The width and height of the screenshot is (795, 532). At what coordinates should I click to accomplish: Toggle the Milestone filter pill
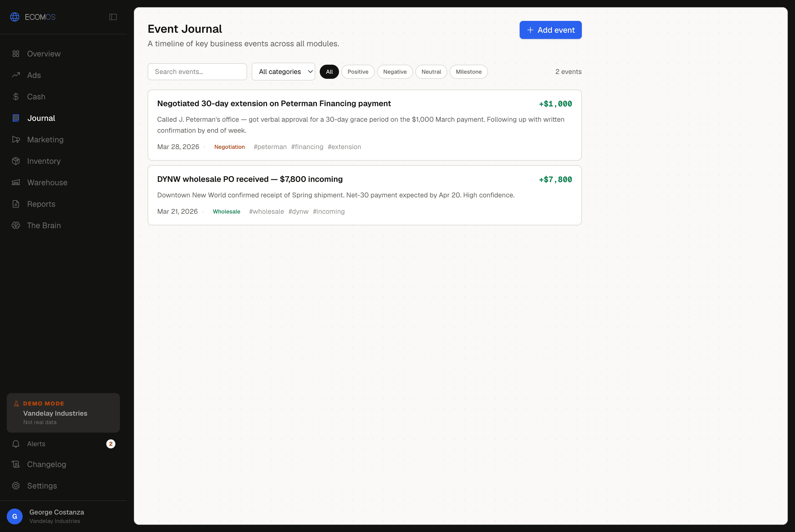point(469,72)
